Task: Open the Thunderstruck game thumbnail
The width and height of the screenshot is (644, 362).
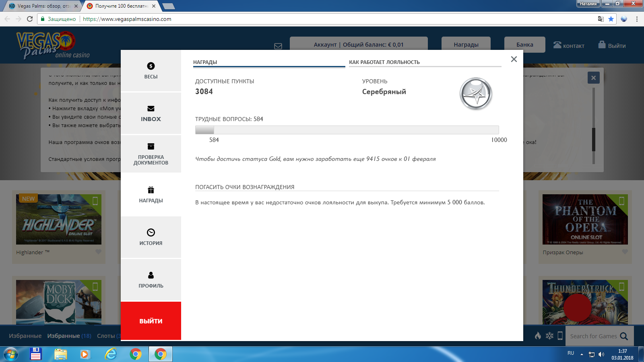Action: [585, 302]
